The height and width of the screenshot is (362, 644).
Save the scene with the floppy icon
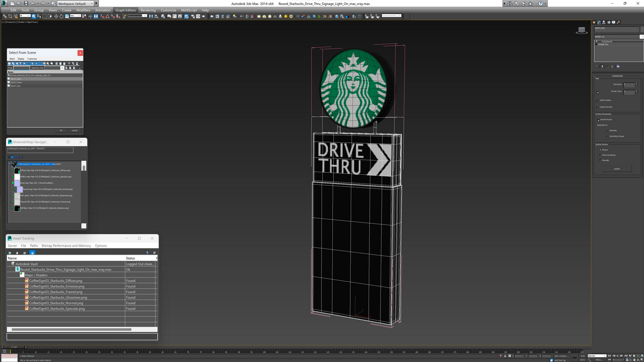26,3
